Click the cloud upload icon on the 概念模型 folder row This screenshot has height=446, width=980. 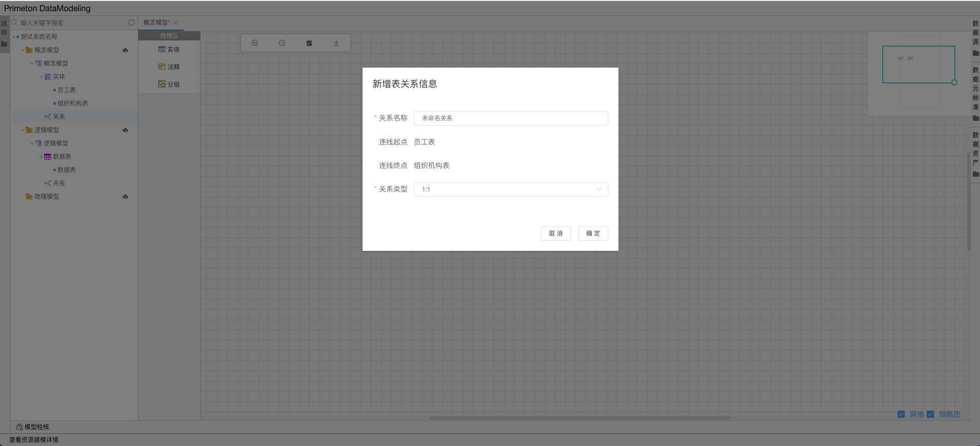coord(125,50)
